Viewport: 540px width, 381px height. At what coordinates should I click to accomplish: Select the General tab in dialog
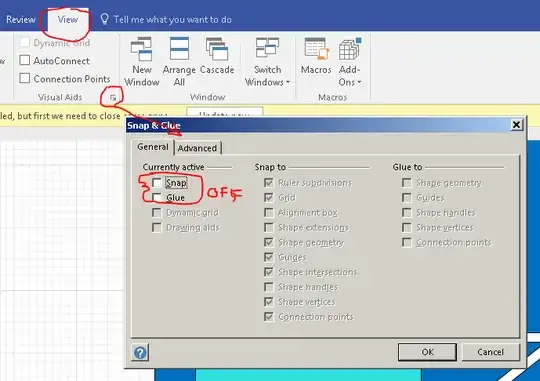point(153,147)
